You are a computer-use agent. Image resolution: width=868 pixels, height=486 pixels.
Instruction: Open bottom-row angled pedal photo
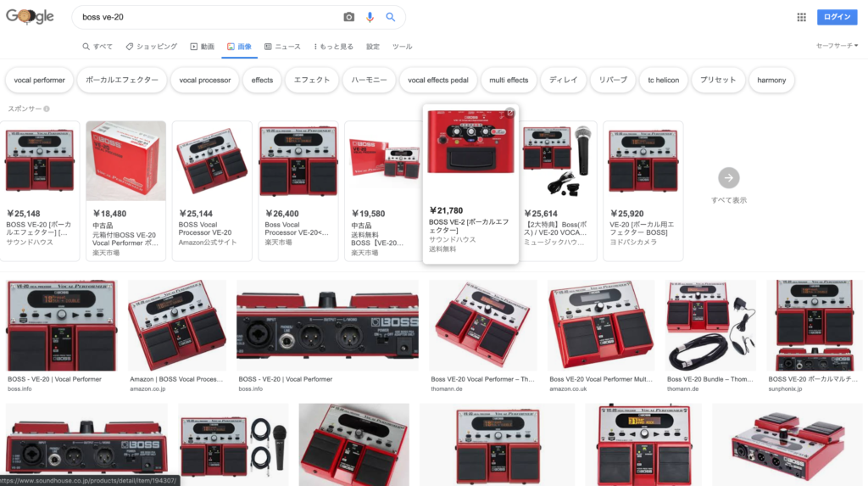point(353,444)
